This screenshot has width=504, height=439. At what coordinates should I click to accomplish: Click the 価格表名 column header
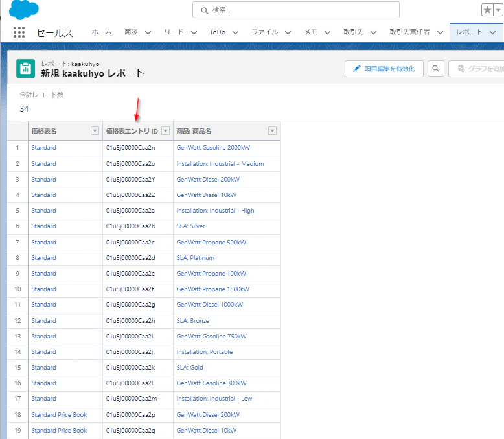click(44, 131)
